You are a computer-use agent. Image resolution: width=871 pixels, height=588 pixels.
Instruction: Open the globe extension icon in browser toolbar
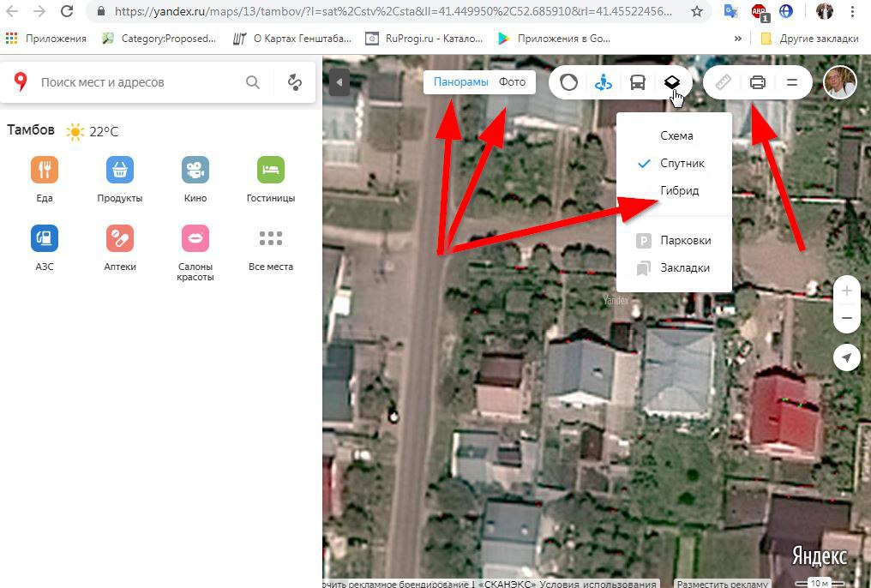click(786, 11)
